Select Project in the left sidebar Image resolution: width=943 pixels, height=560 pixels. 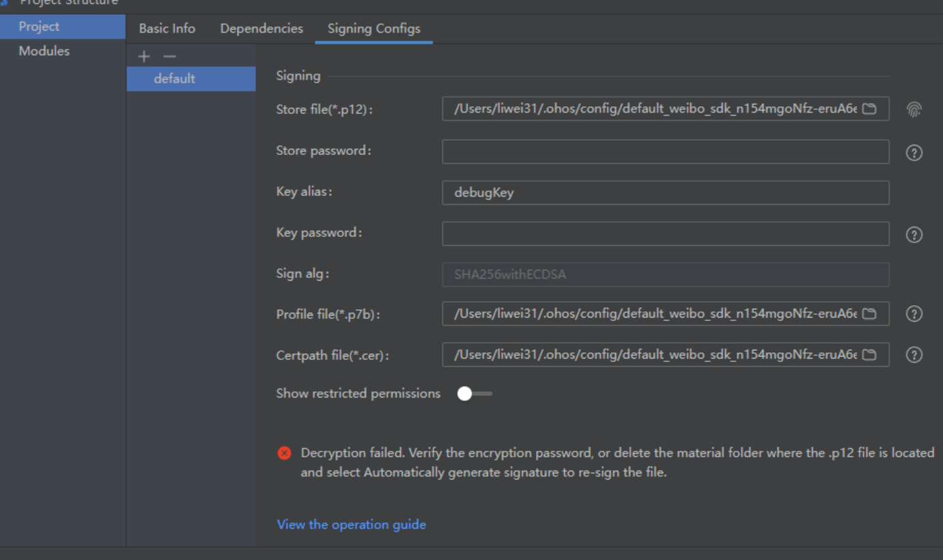tap(39, 27)
